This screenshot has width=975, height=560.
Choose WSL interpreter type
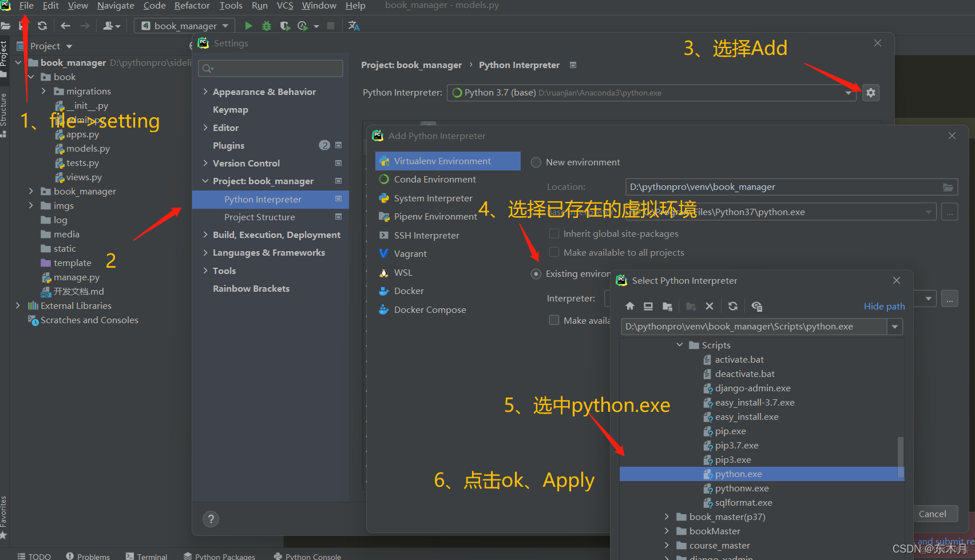coord(403,273)
